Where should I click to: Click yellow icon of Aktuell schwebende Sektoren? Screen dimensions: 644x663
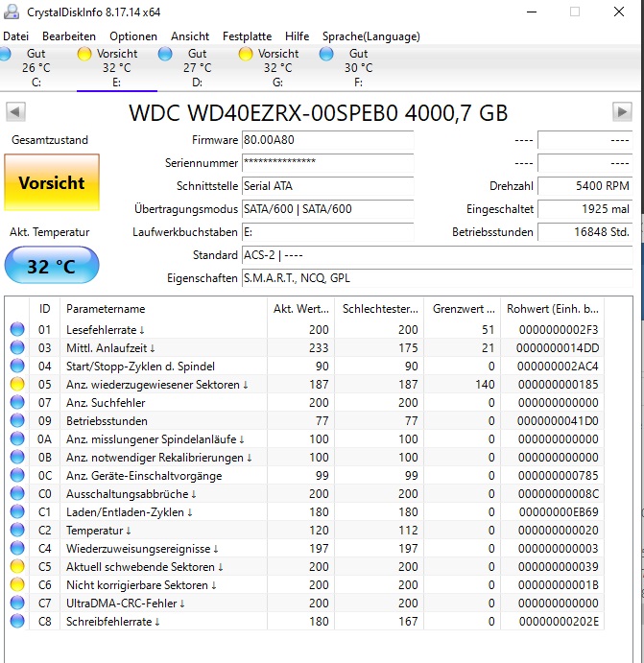(17, 566)
